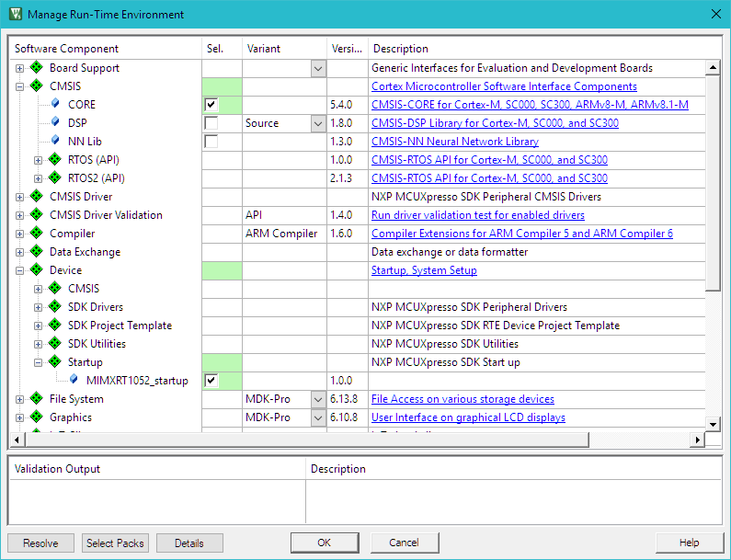
Task: Click the Device green diamond icon
Action: click(37, 270)
